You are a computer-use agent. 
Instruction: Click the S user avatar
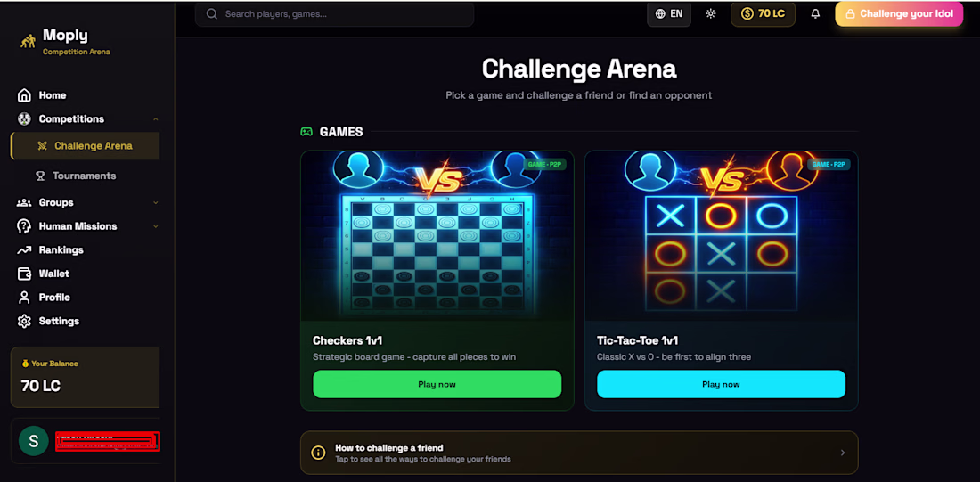pos(34,441)
